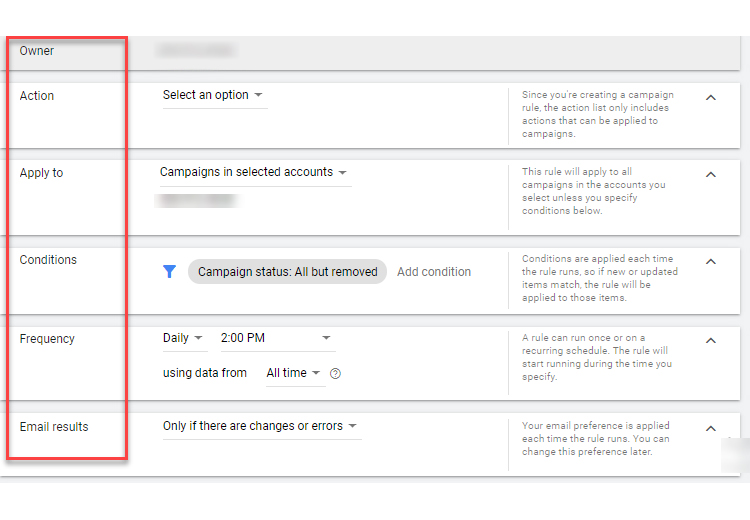Click help text 'Conditions are applied each time'
The width and height of the screenshot is (750, 520).
[x=599, y=278]
